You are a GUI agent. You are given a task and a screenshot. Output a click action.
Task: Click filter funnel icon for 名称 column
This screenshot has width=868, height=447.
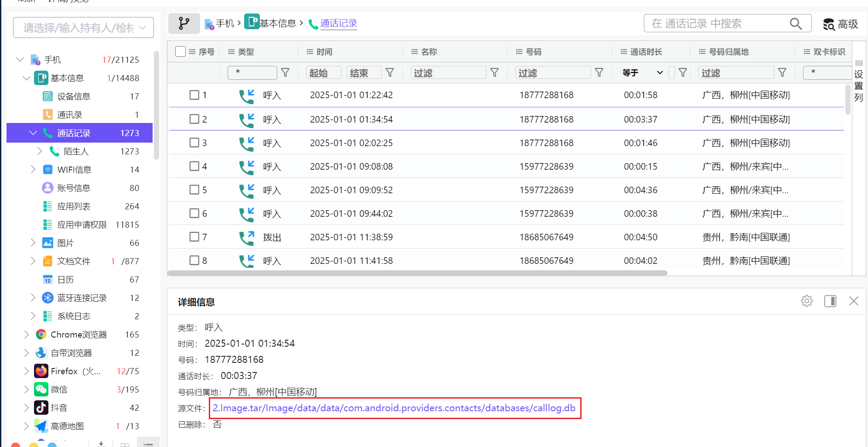494,72
